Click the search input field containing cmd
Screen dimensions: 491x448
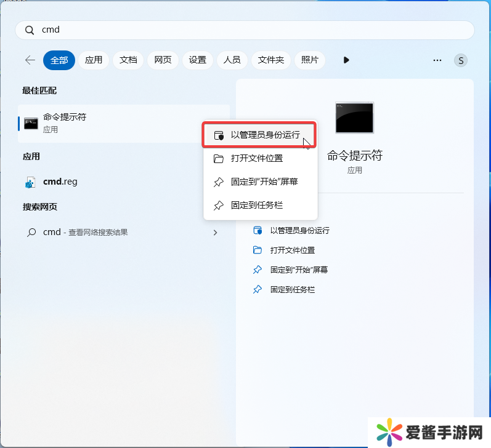point(246,30)
